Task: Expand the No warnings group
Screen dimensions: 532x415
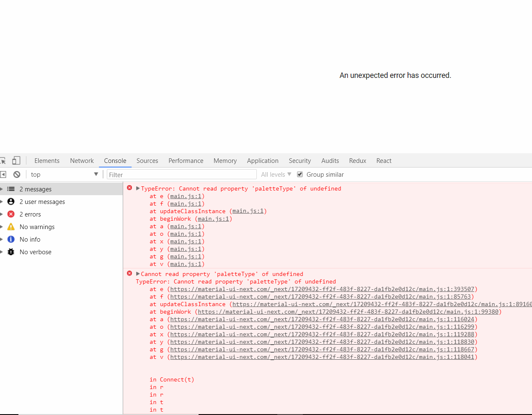Action: 2,227
